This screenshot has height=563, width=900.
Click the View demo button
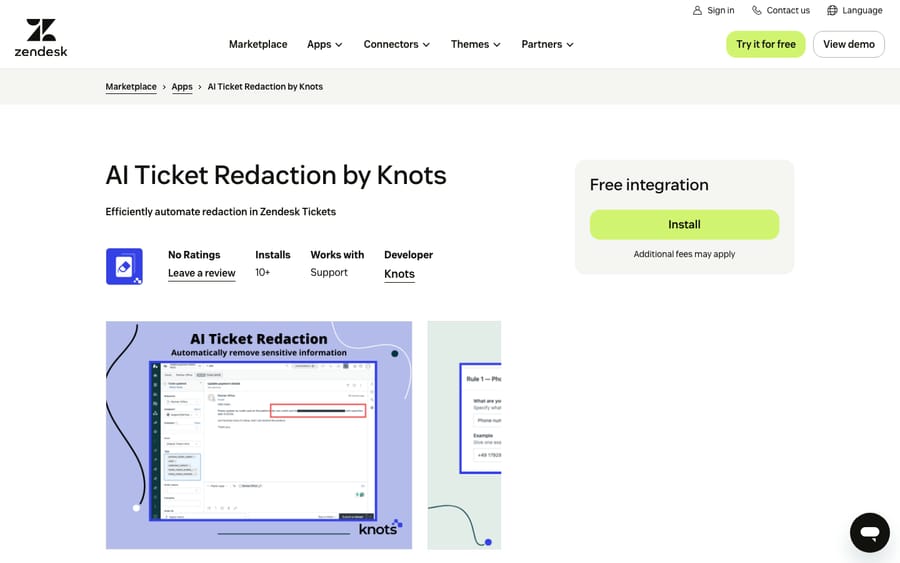[x=848, y=44]
